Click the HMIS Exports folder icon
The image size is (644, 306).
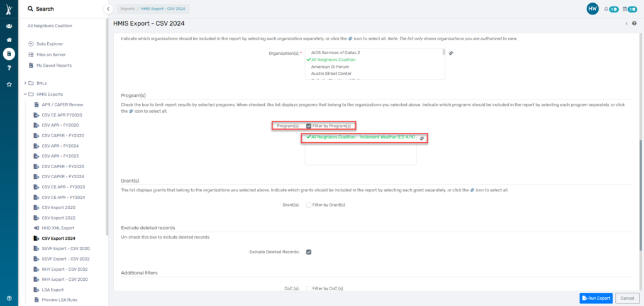click(x=31, y=94)
